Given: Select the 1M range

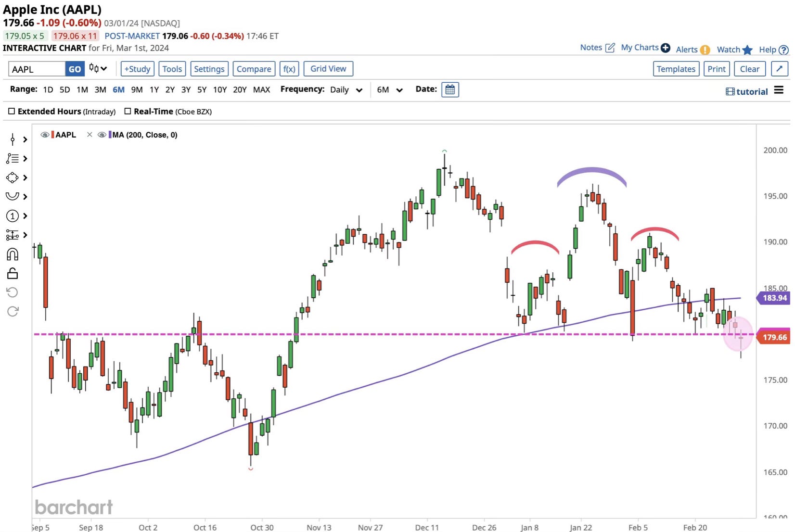Looking at the screenshot, I should 82,89.
